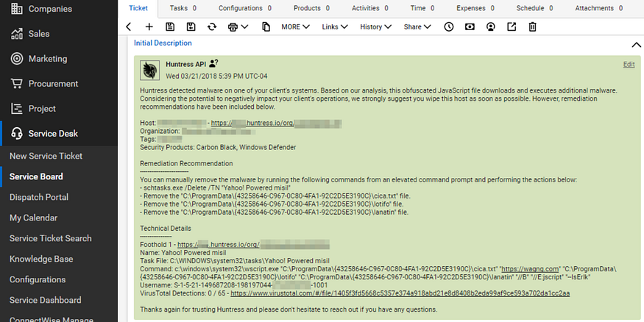The height and width of the screenshot is (322, 644).
Task: Open the History dropdown
Action: tap(376, 26)
